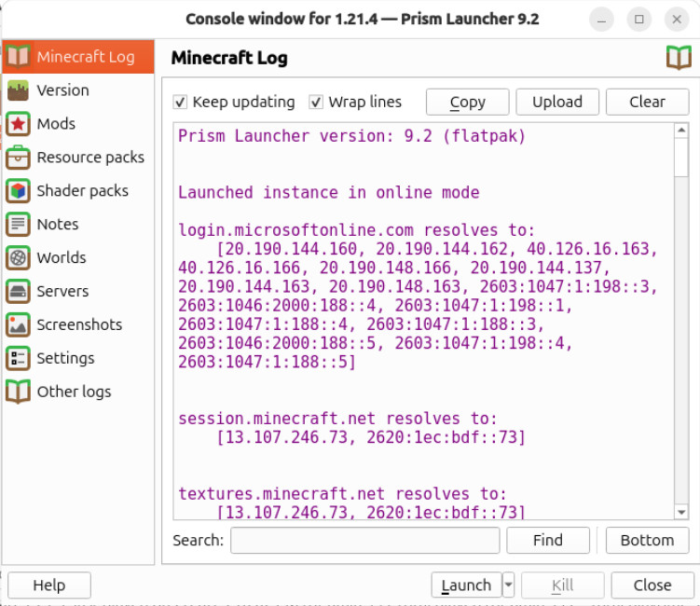Click the Help button
The width and height of the screenshot is (700, 606).
pos(49,585)
